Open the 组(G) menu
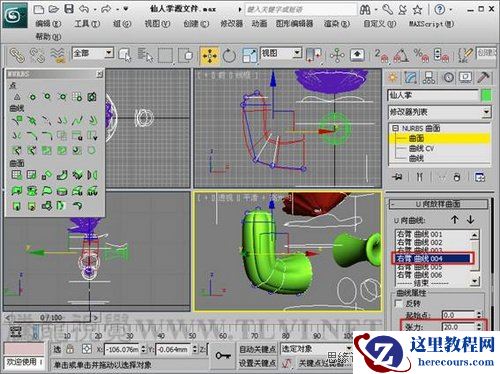This screenshot has width=500, height=374. tap(122, 24)
